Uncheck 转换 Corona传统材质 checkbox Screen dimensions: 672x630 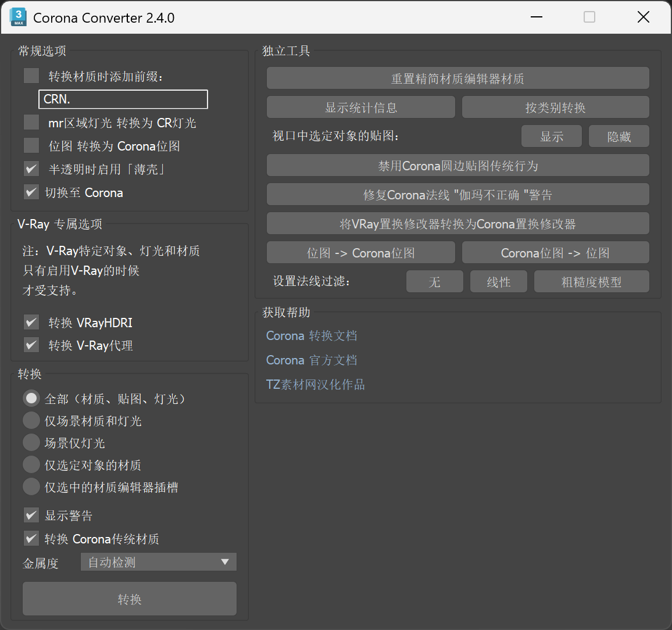pyautogui.click(x=31, y=538)
